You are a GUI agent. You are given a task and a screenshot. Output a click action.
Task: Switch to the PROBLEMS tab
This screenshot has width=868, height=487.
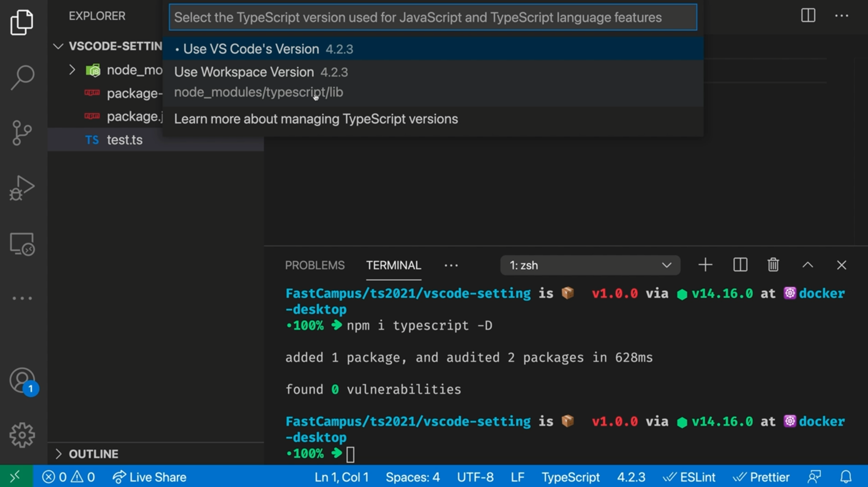click(x=315, y=265)
